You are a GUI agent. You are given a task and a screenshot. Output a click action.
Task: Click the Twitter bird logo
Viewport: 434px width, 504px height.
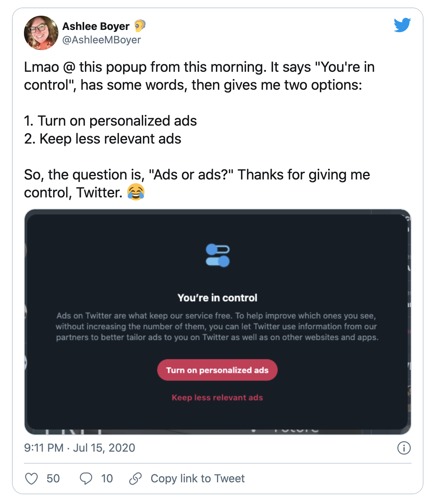[402, 25]
